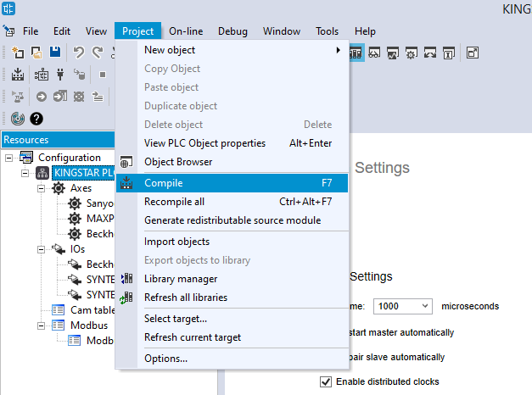Click the Undo arrow toolbar icon
The image size is (532, 395).
pos(79,53)
